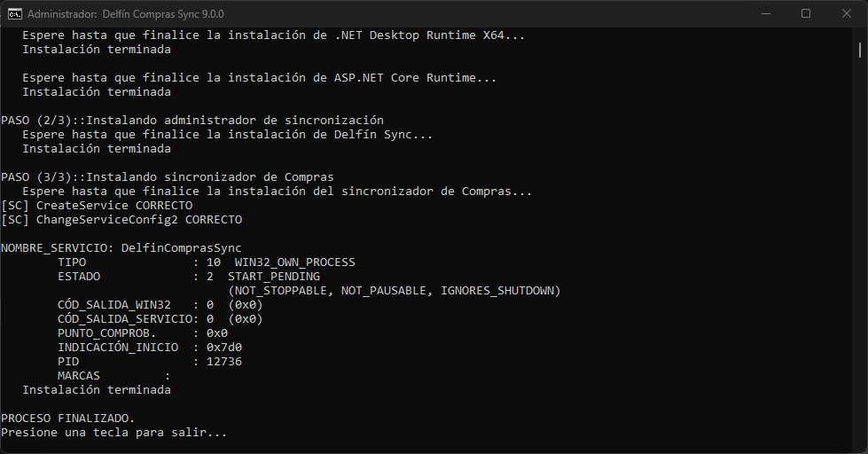Viewport: 868px width, 454px height.
Task: Click the 'WIN32_OWN_PROCESS' type text
Action: click(294, 262)
